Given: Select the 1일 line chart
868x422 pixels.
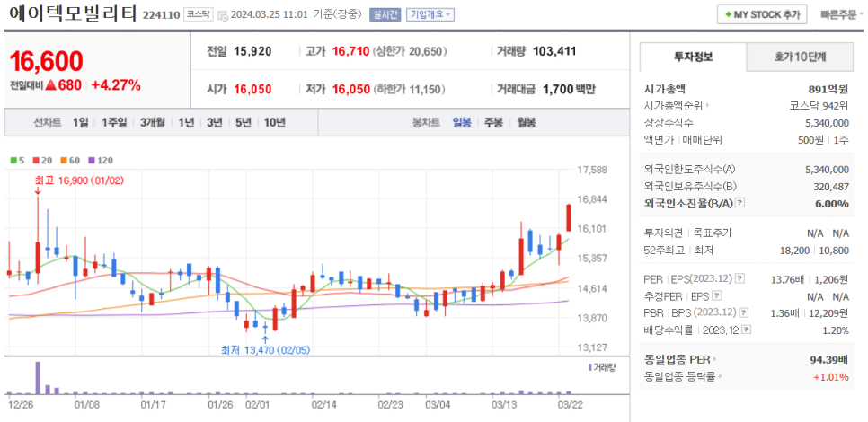Looking at the screenshot, I should [80, 123].
